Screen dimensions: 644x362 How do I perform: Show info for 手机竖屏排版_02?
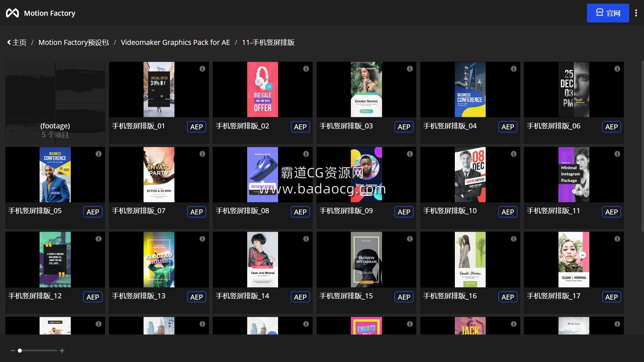point(306,69)
